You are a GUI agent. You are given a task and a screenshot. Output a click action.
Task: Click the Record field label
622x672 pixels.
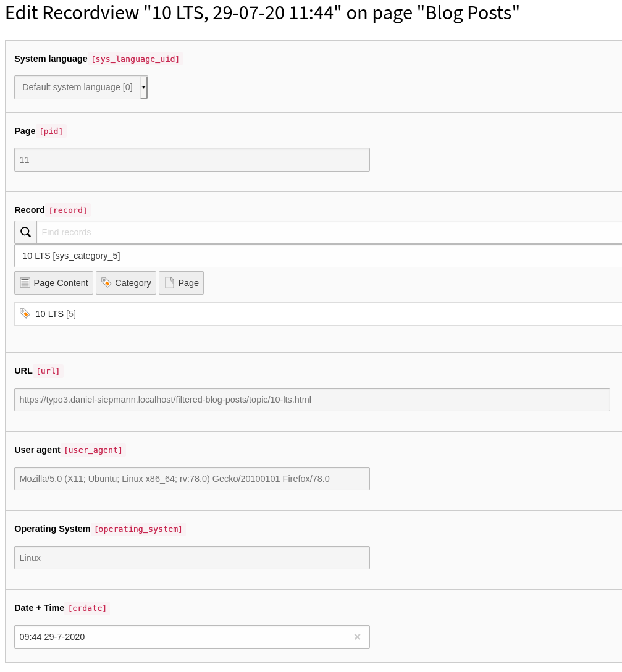pyautogui.click(x=30, y=210)
